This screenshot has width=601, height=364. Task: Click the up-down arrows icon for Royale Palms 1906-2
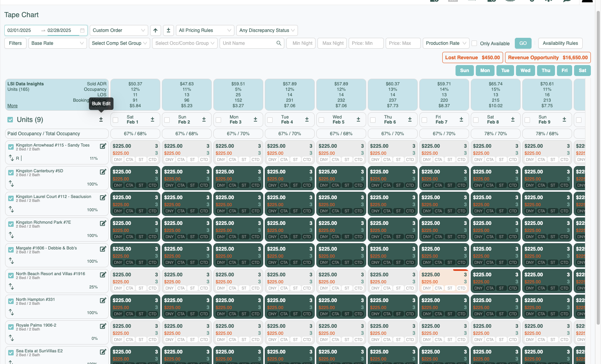(11, 338)
